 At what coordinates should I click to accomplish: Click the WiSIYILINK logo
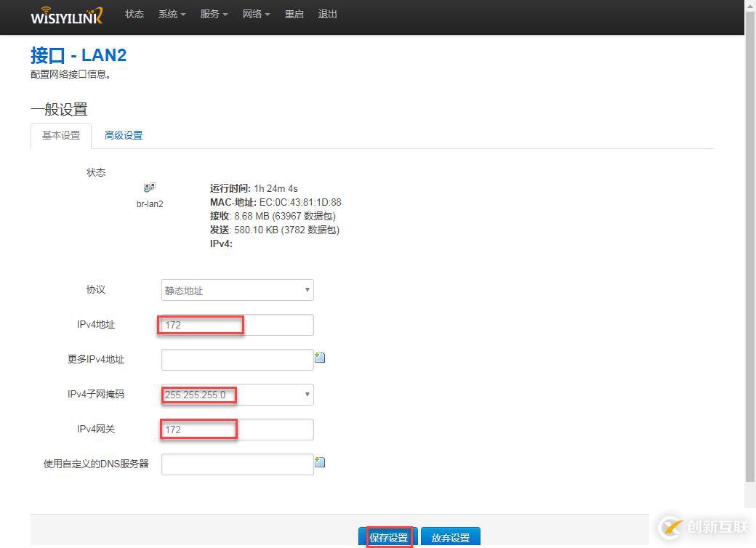(x=66, y=15)
